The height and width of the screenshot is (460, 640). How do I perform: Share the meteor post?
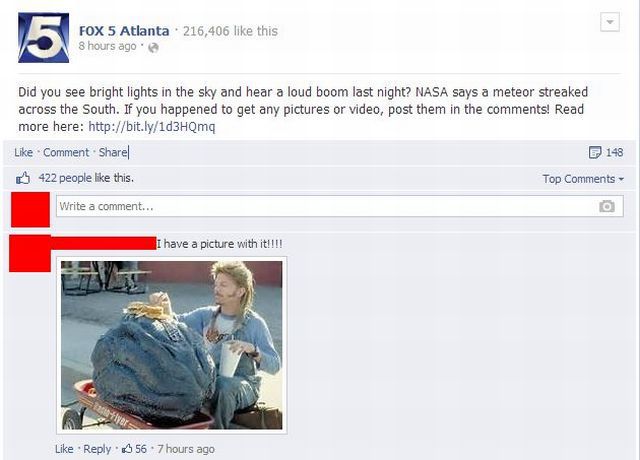pyautogui.click(x=113, y=152)
